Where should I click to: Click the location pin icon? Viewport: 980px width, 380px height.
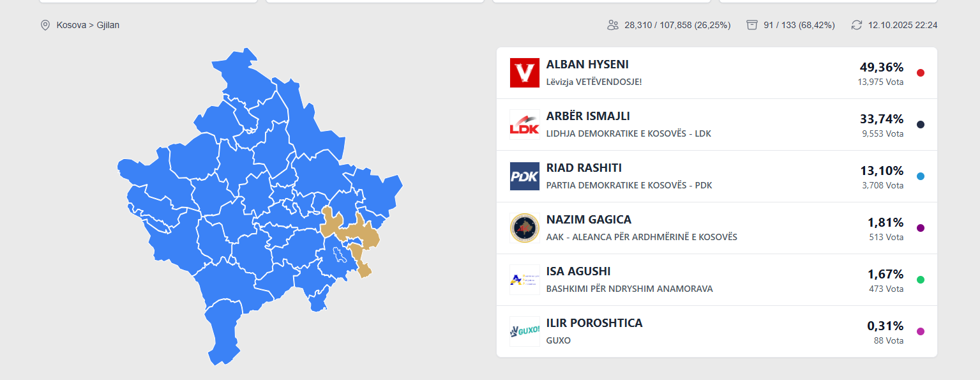(45, 26)
